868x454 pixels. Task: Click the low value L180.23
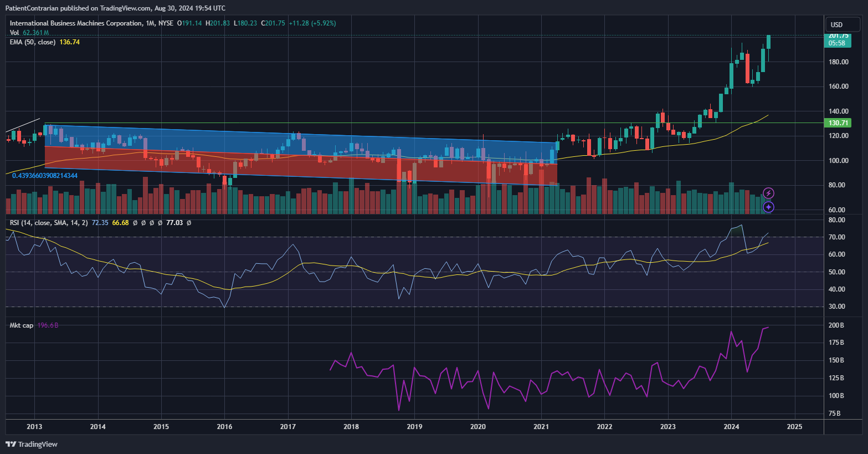pyautogui.click(x=245, y=23)
